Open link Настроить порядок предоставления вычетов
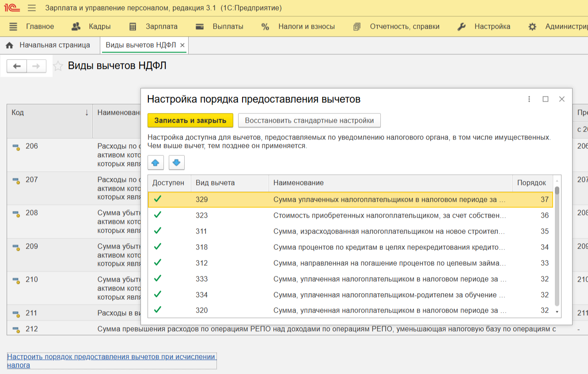This screenshot has height=374, width=588. tap(111, 361)
